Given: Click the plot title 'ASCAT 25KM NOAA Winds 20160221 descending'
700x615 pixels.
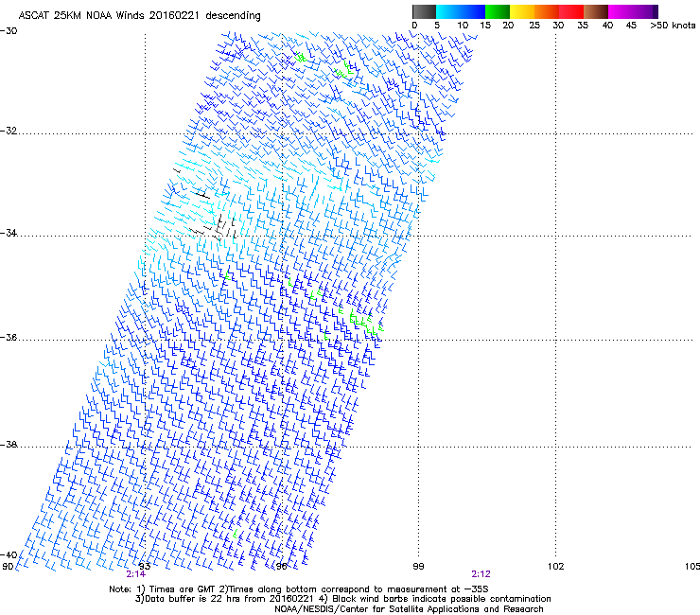Looking at the screenshot, I should [139, 16].
